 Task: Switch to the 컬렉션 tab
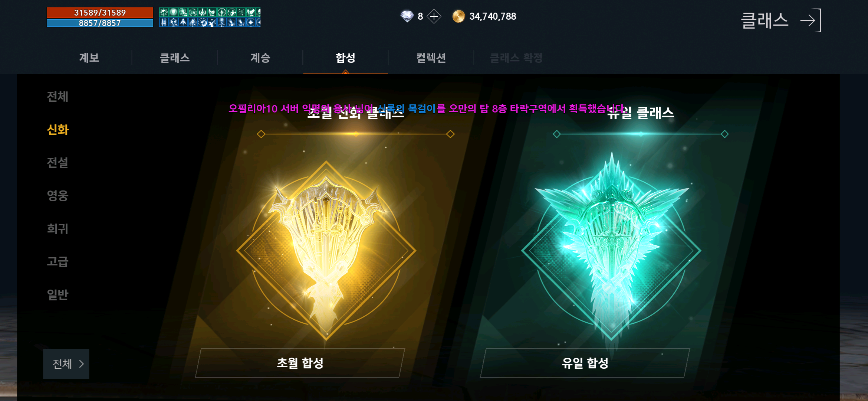[431, 58]
